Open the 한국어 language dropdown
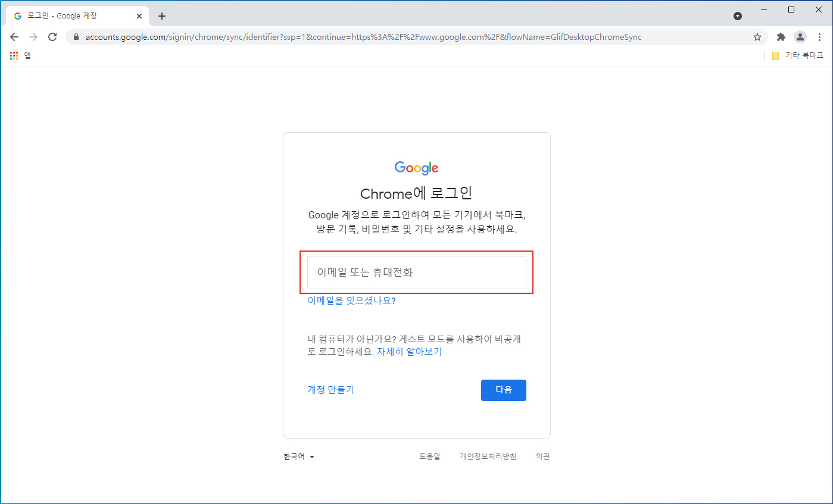 coord(299,456)
